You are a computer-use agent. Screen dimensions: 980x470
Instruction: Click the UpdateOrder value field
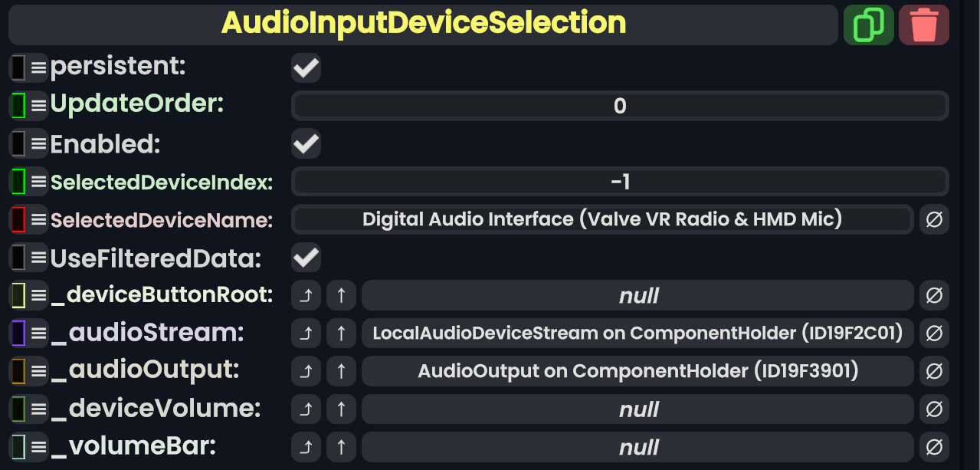coord(620,106)
